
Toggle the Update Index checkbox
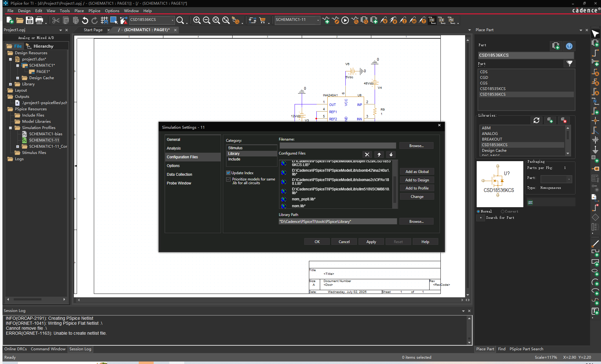pos(228,173)
